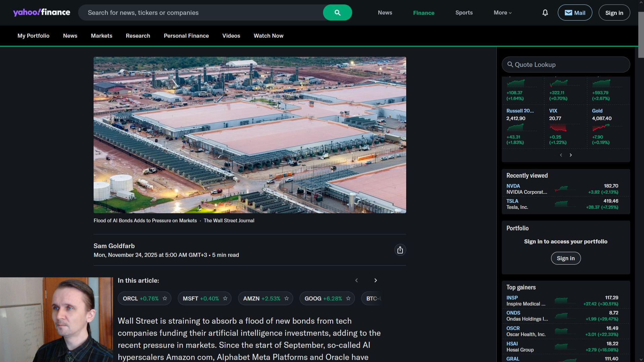Go to next market summary page
This screenshot has height=362, width=644.
click(571, 155)
